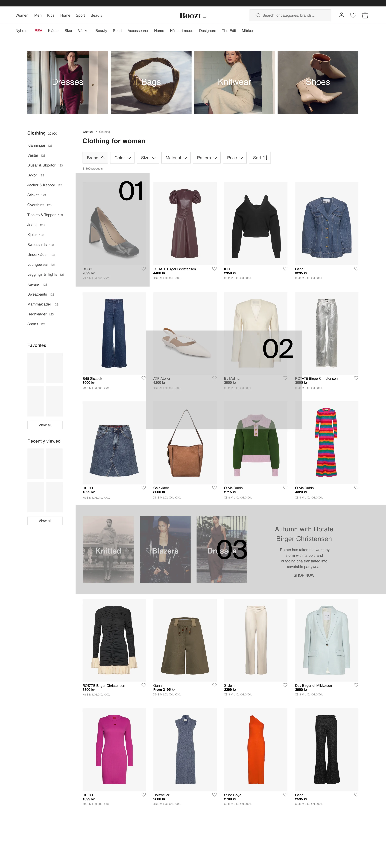Toggle heart on Stine Goya orange dress
Screen dimensions: 386x868
coord(285,795)
